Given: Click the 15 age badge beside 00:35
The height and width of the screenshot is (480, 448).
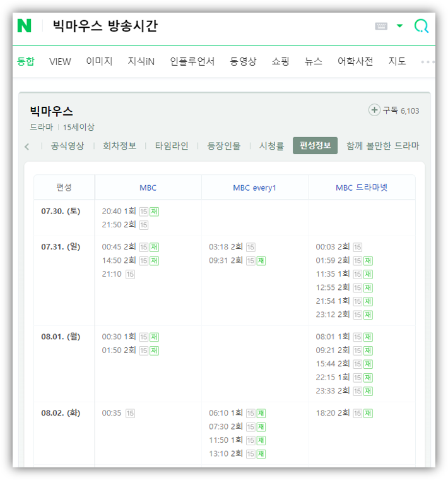Looking at the screenshot, I should 130,413.
